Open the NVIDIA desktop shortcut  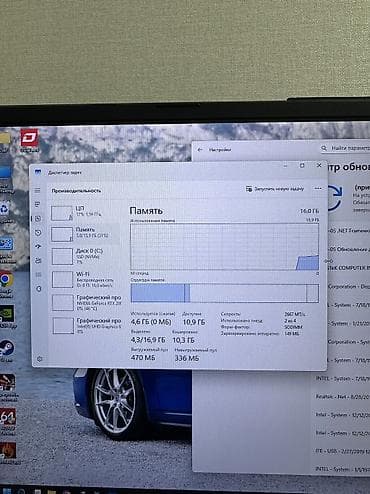pos(7,316)
